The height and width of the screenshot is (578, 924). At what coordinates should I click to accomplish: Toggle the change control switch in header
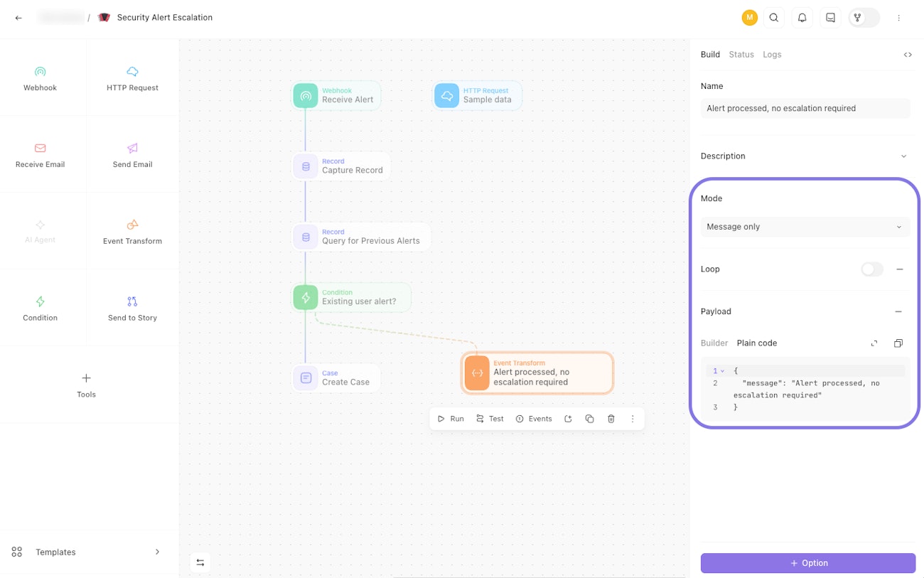pyautogui.click(x=864, y=18)
